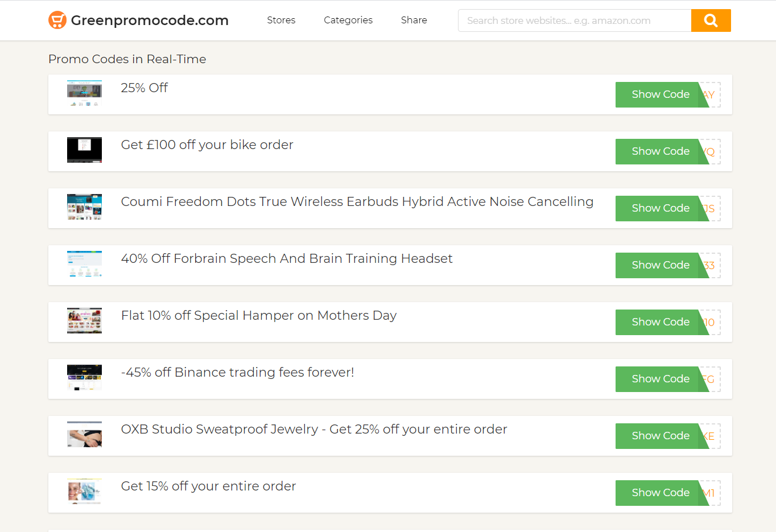Open the '-45% off Binance trading fees' deal
The image size is (776, 532).
click(x=238, y=373)
